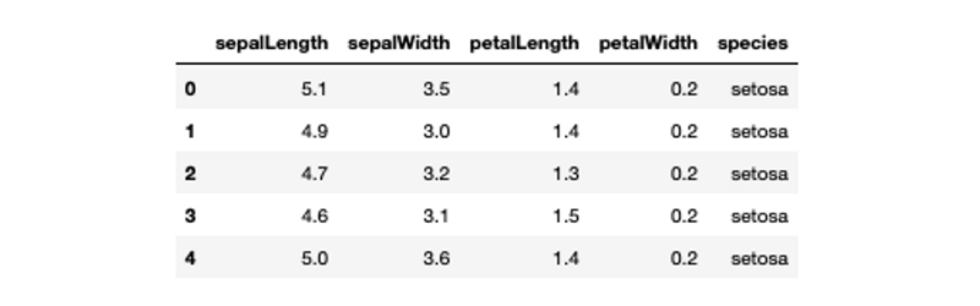Screen dimensions: 980x306
Task: Select row index 4
Action: 190,258
